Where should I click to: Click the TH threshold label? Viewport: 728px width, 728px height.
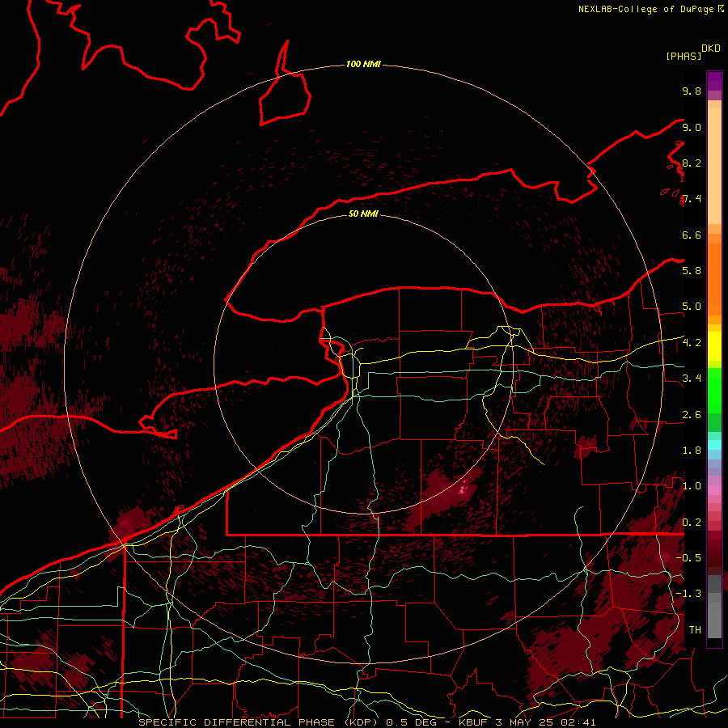coord(695,630)
